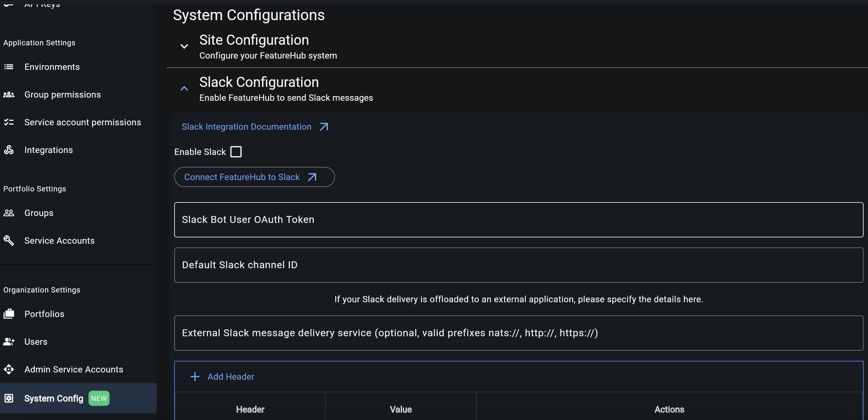Click the Portfolios briefcase icon
The width and height of the screenshot is (868, 420).
point(9,314)
